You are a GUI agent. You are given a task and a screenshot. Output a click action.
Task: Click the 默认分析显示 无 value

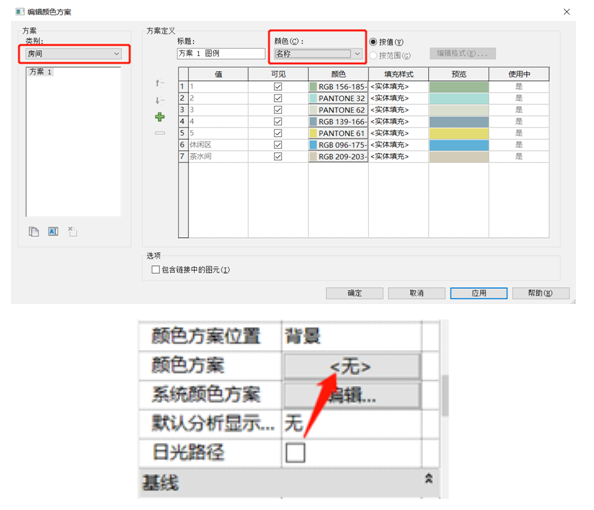tap(352, 424)
